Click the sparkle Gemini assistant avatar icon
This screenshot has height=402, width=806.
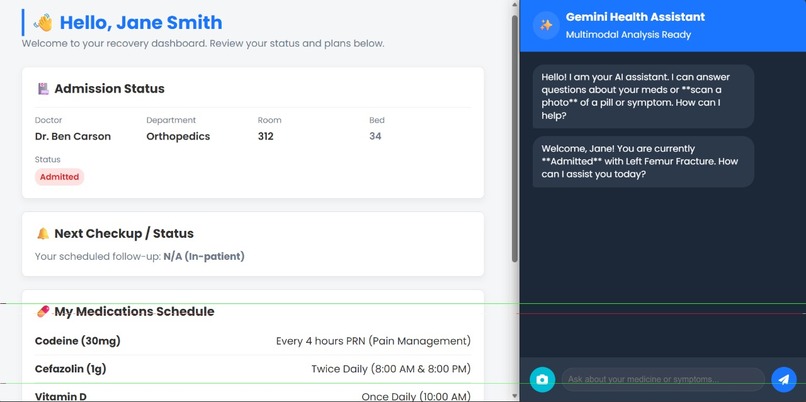click(x=546, y=25)
